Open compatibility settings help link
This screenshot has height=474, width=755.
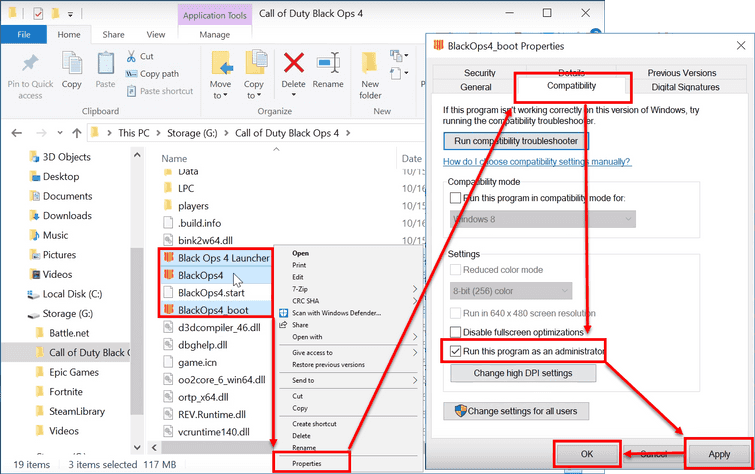[x=536, y=162]
